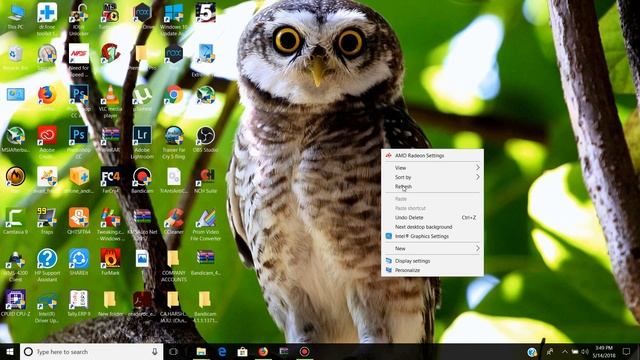This screenshot has width=640, height=360.
Task: Open Tally.ERP 9 shortcut
Action: point(79,303)
